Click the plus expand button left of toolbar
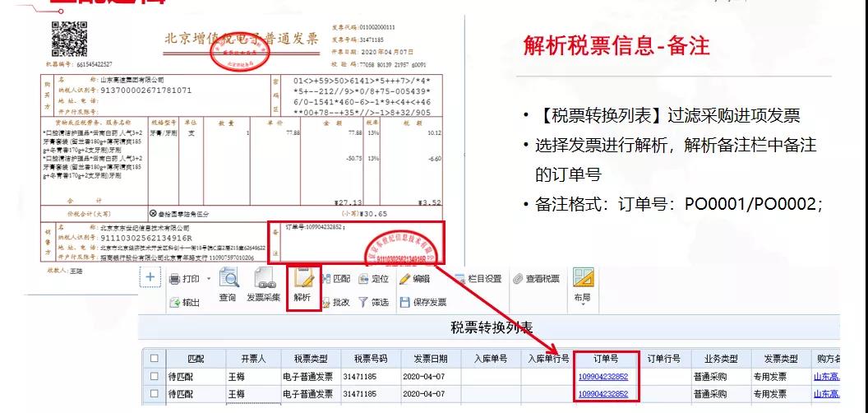 (150, 278)
